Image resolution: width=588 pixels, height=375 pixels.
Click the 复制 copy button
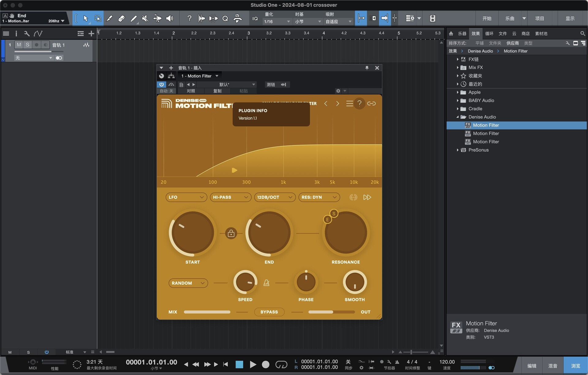click(x=217, y=91)
